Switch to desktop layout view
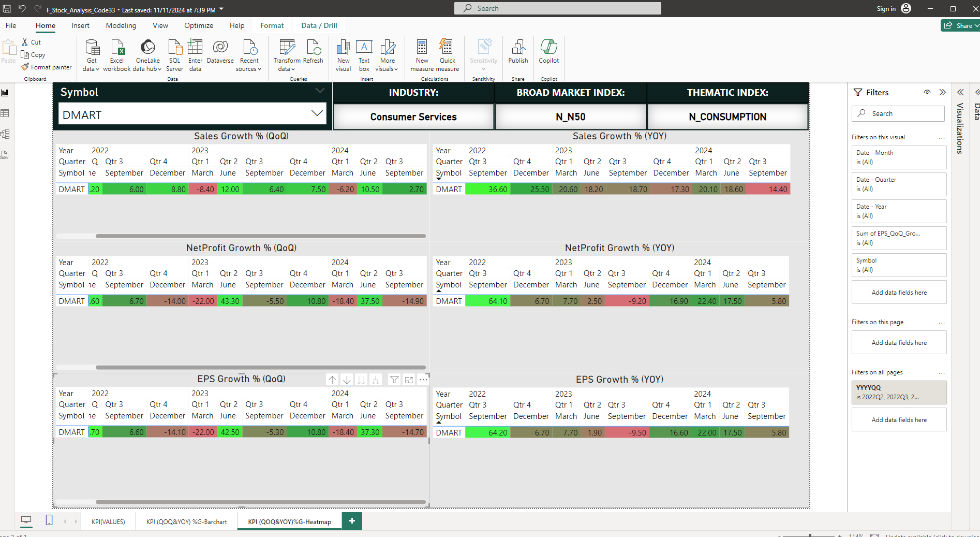Screen dimensions: 980x537 [x=26, y=520]
